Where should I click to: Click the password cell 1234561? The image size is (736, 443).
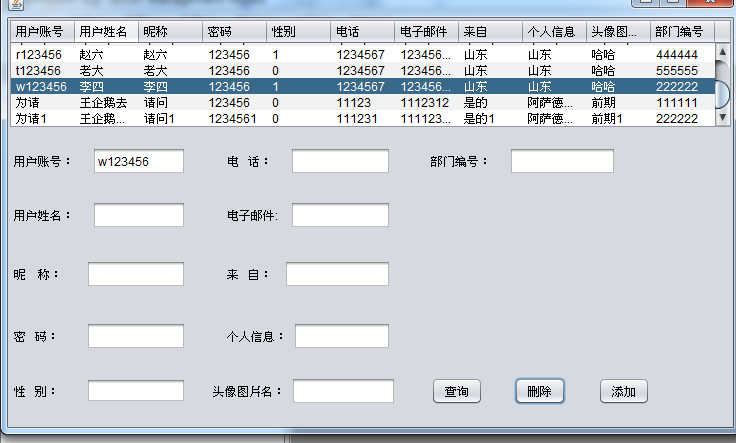pos(232,118)
